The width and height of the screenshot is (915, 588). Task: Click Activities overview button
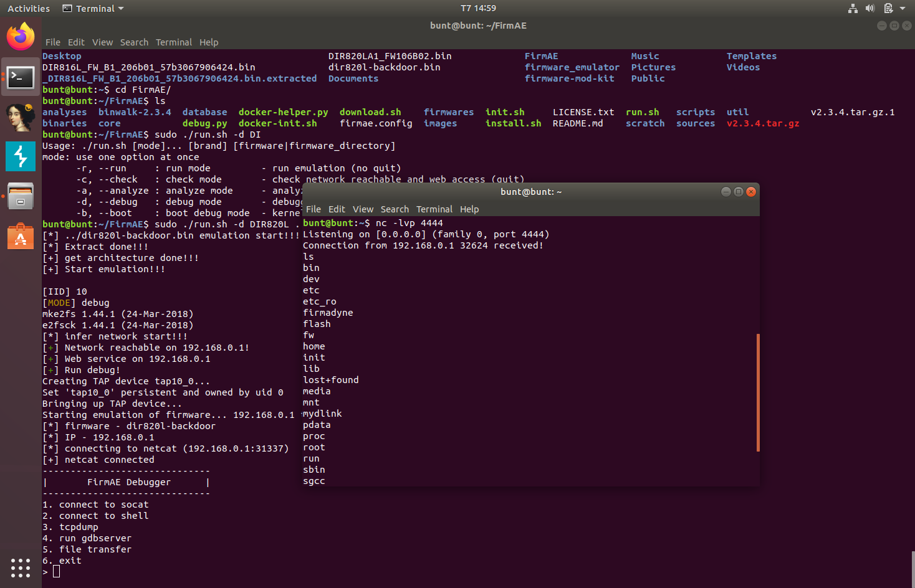point(29,9)
